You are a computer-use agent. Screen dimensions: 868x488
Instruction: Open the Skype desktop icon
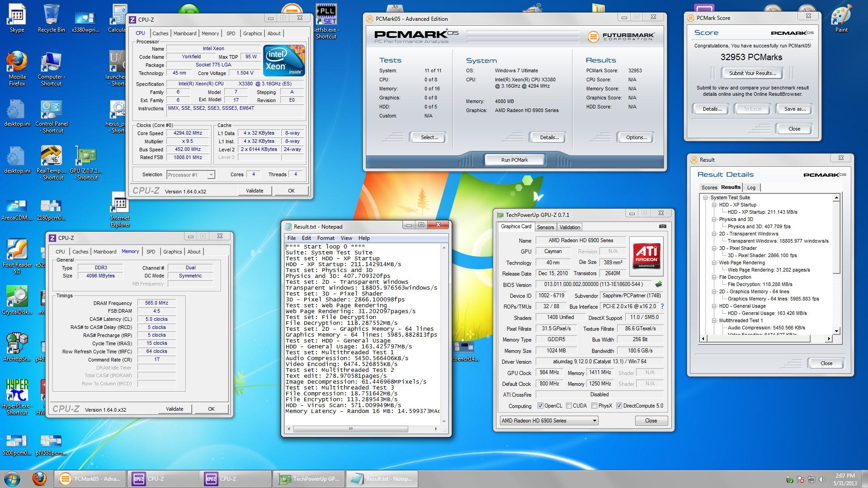tap(17, 18)
